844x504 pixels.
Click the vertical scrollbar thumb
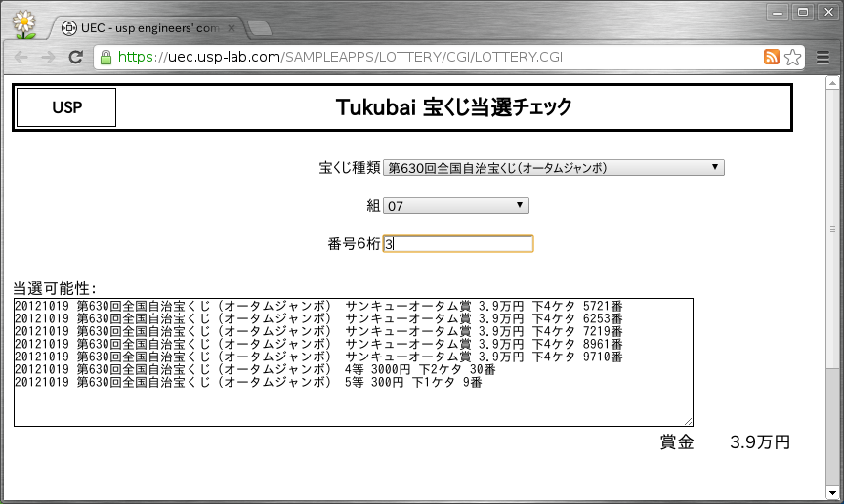[832, 230]
